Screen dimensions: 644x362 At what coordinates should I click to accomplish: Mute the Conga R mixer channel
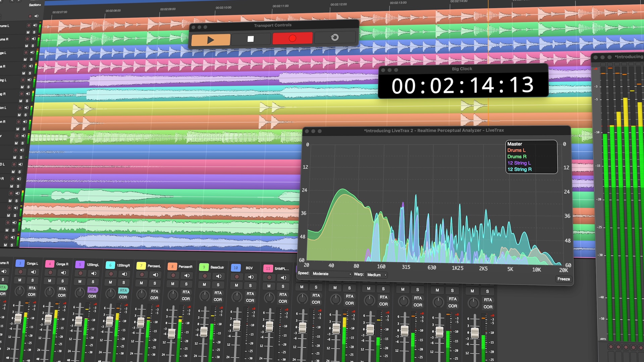pyautogui.click(x=50, y=281)
